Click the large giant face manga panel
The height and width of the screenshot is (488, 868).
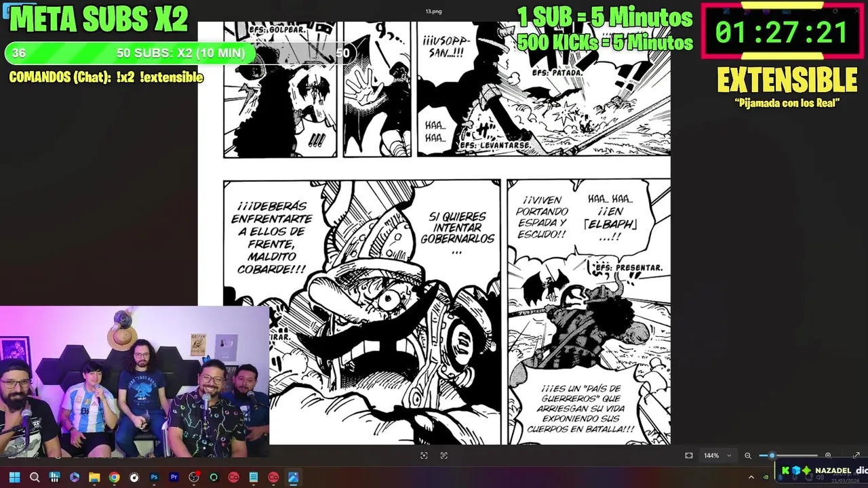coord(362,312)
